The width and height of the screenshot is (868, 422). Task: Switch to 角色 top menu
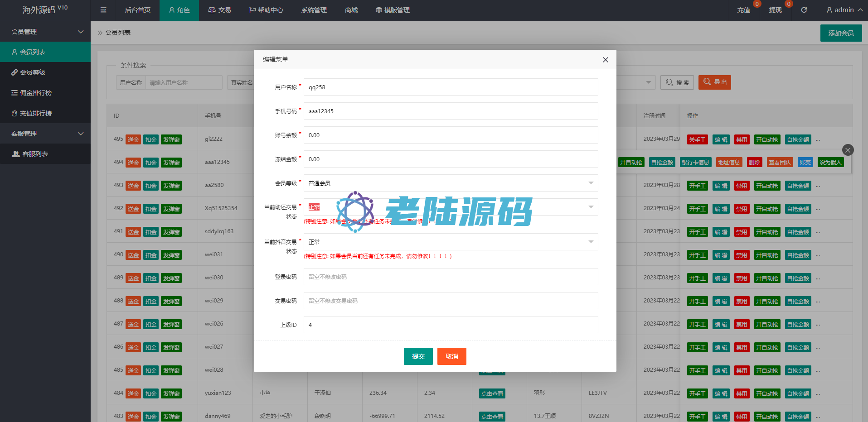tap(179, 10)
